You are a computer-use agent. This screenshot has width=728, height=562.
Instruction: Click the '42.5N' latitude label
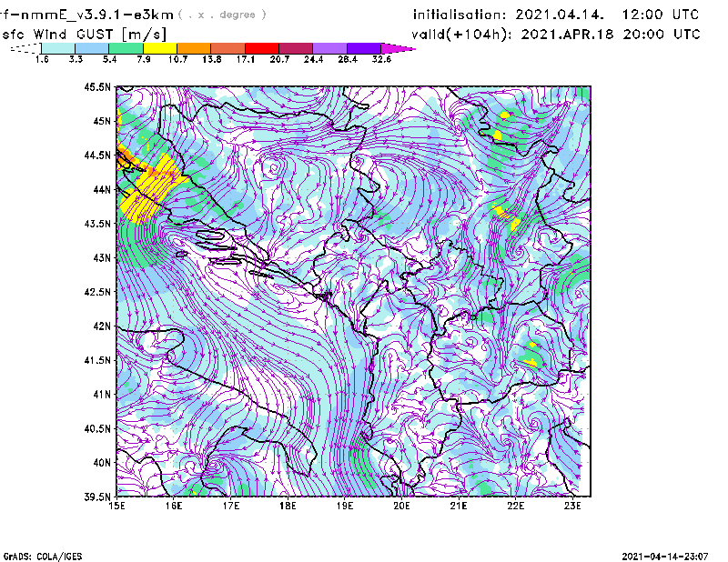(x=98, y=292)
